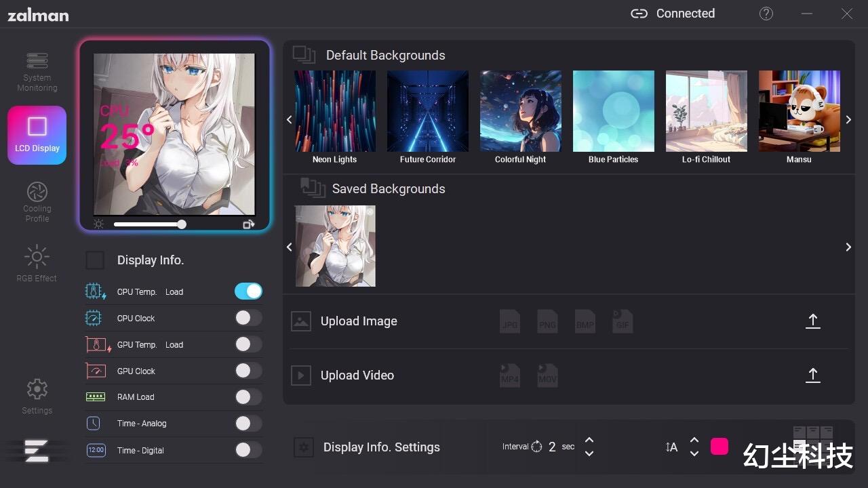Open the Cooling Profile section
This screenshot has width=868, height=488.
point(37,202)
